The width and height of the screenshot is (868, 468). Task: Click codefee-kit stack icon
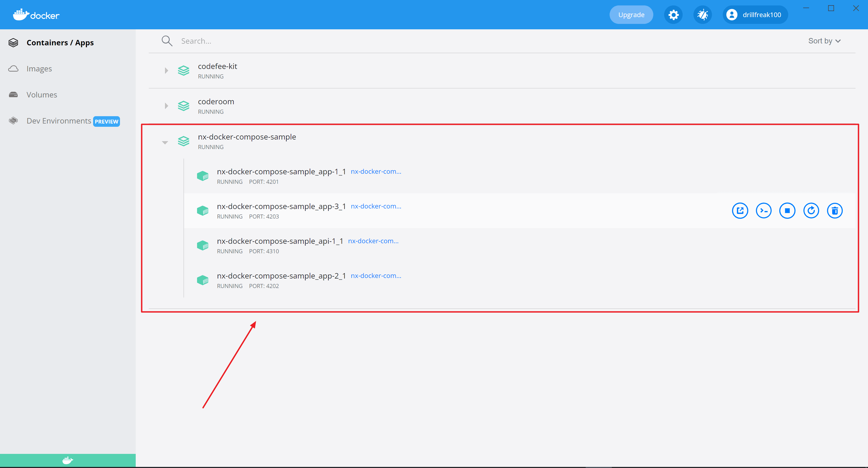tap(184, 70)
